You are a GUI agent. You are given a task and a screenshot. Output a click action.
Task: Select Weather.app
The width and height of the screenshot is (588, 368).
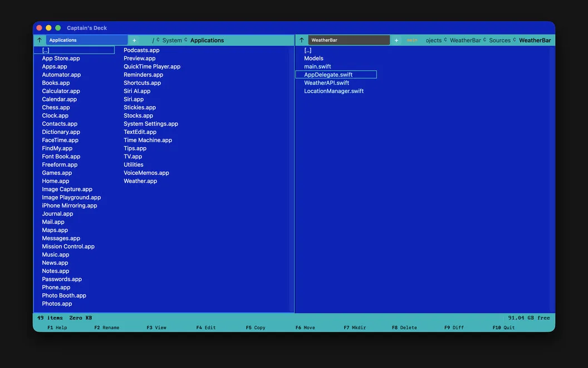tap(140, 181)
